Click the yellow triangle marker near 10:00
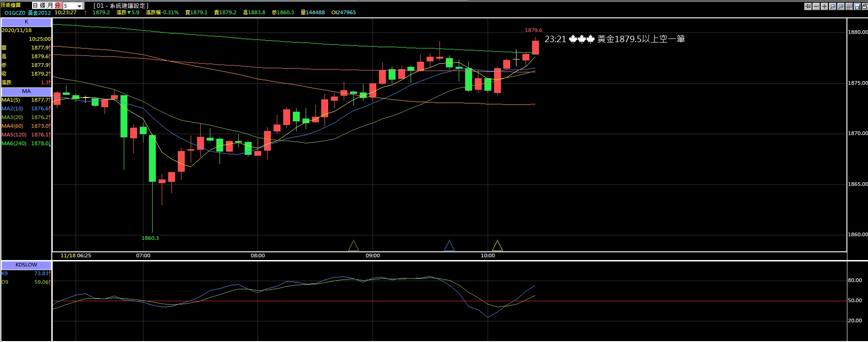 pos(497,246)
